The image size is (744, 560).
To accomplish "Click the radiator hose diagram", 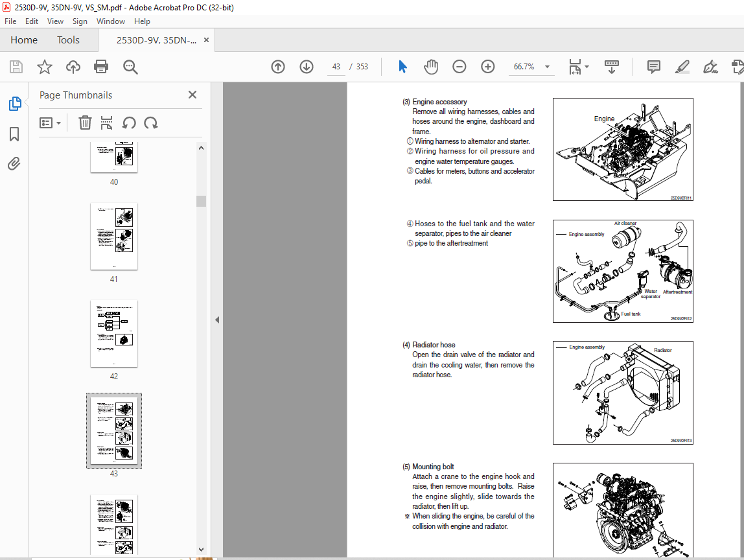I will [x=623, y=393].
